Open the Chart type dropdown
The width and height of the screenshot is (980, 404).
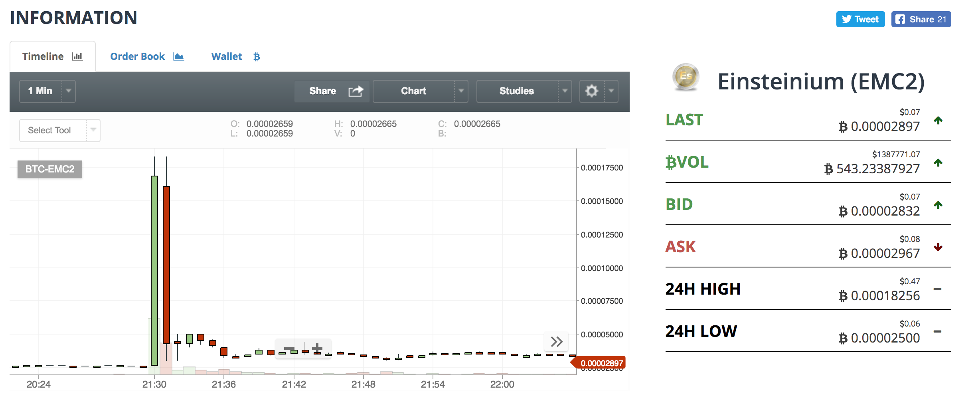tap(420, 91)
